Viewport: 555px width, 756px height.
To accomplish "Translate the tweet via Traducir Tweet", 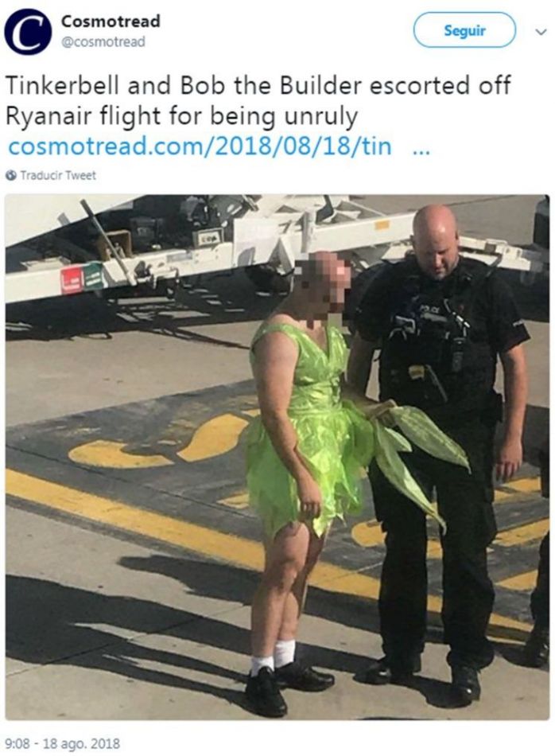I will point(58,175).
